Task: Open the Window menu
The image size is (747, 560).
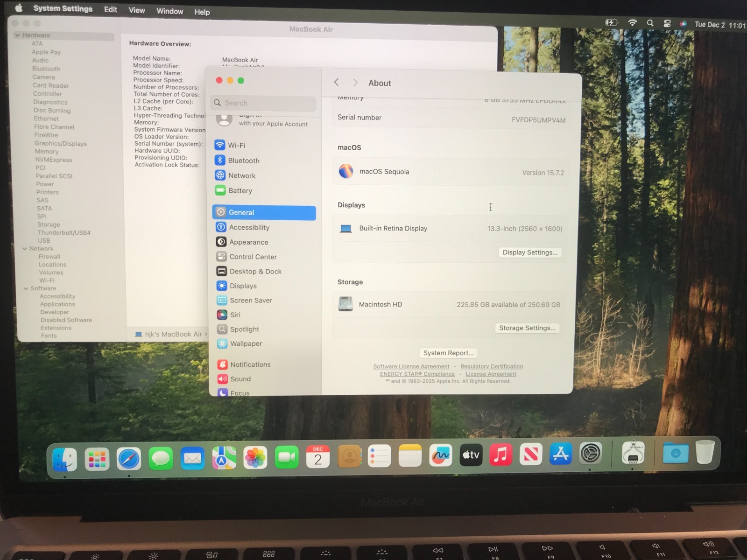Action: pos(170,11)
